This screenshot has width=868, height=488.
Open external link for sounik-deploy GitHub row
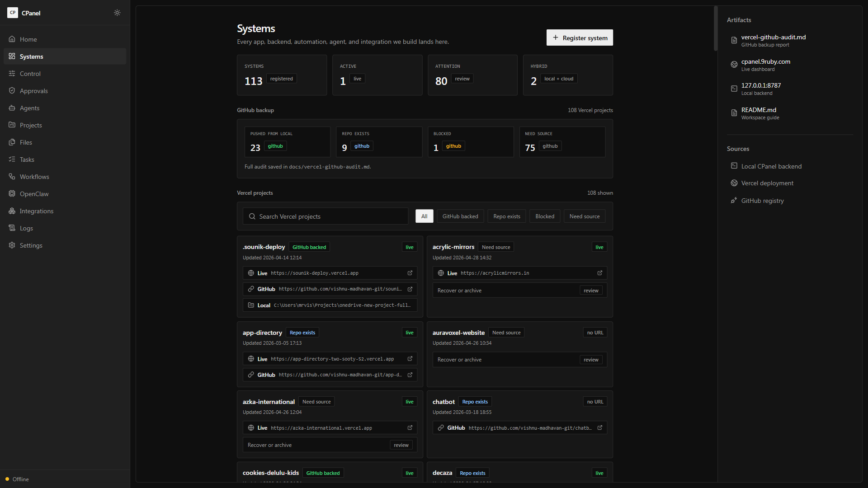(410, 289)
